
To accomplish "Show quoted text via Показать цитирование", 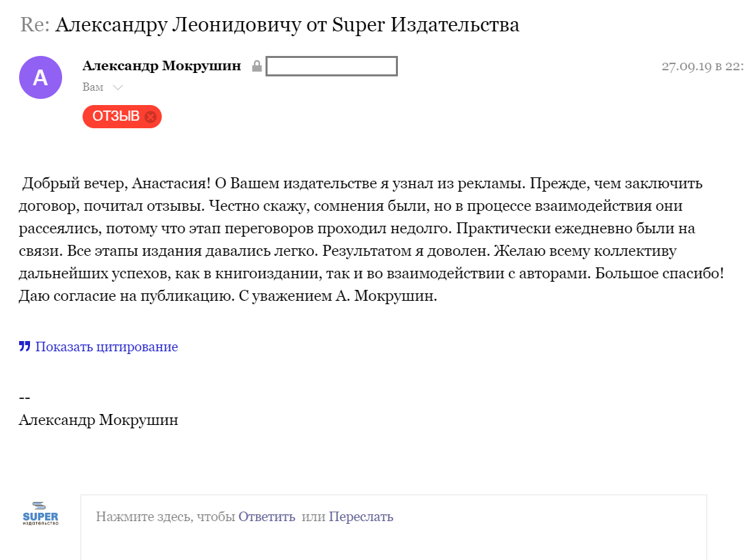I will tap(106, 347).
